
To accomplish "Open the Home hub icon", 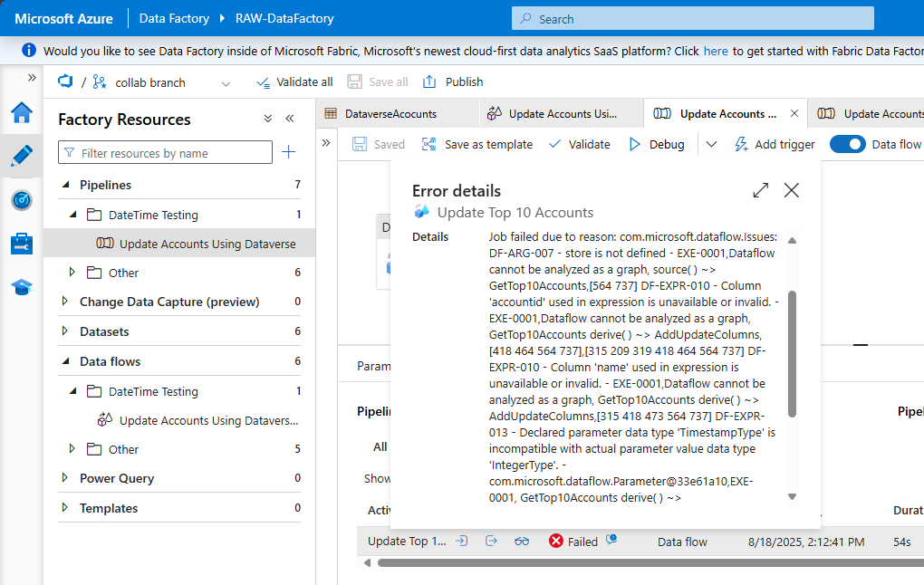I will tap(22, 112).
